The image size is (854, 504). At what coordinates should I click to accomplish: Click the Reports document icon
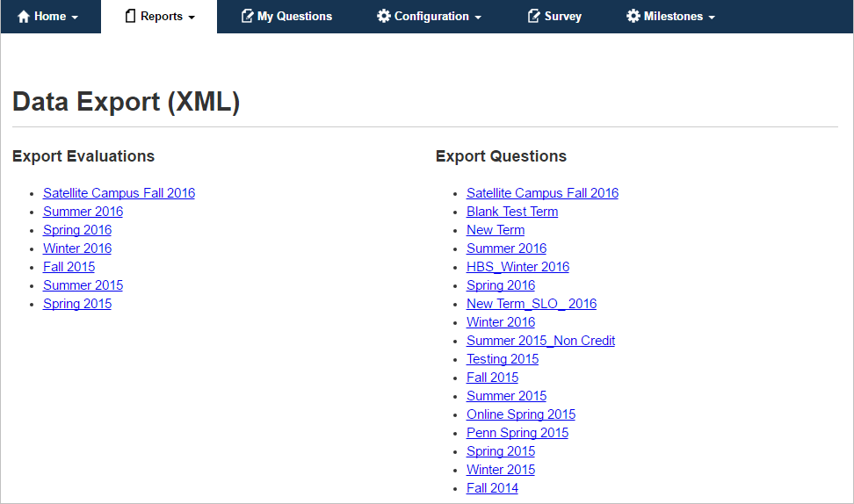click(x=130, y=17)
